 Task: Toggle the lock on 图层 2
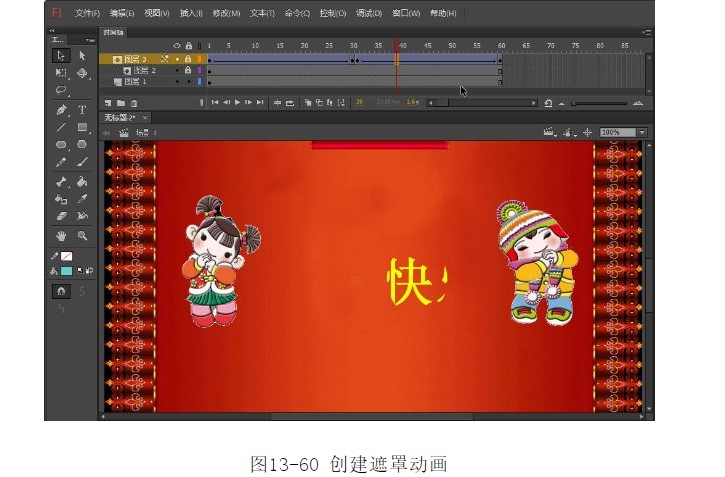[188, 71]
